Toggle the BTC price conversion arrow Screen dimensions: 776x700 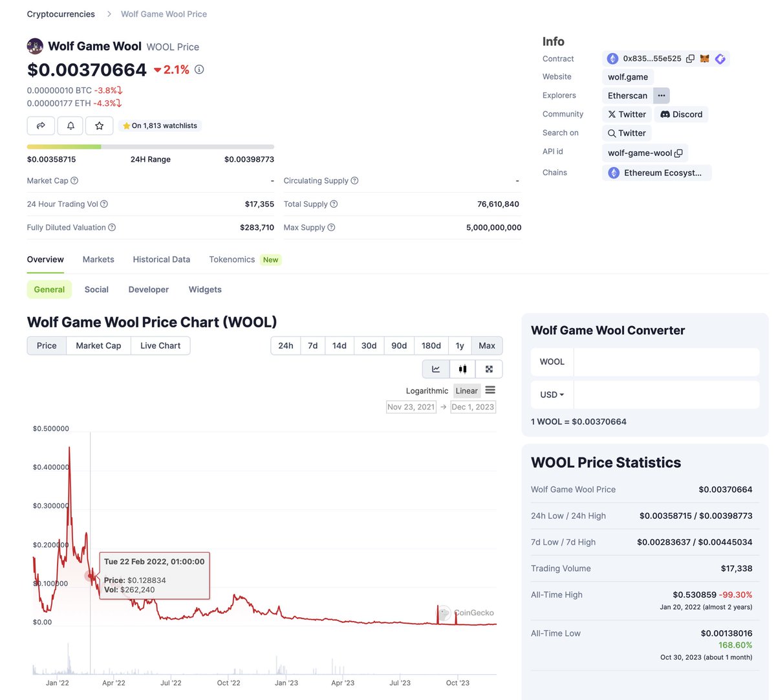[x=120, y=91]
